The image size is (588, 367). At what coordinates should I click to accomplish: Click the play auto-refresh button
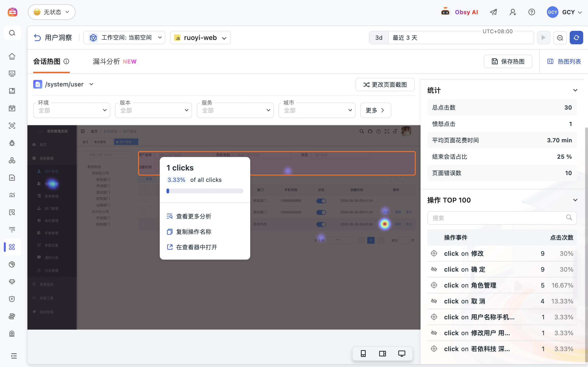point(543,38)
